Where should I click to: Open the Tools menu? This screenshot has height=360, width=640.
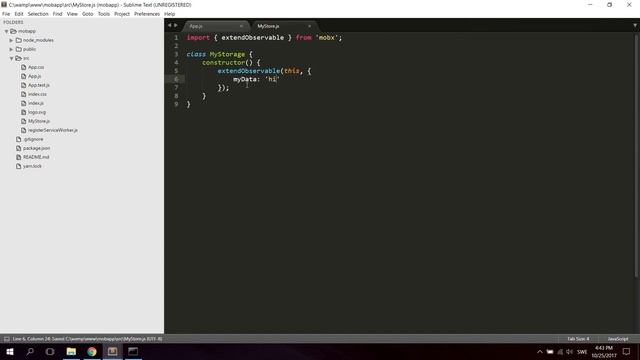[104, 14]
